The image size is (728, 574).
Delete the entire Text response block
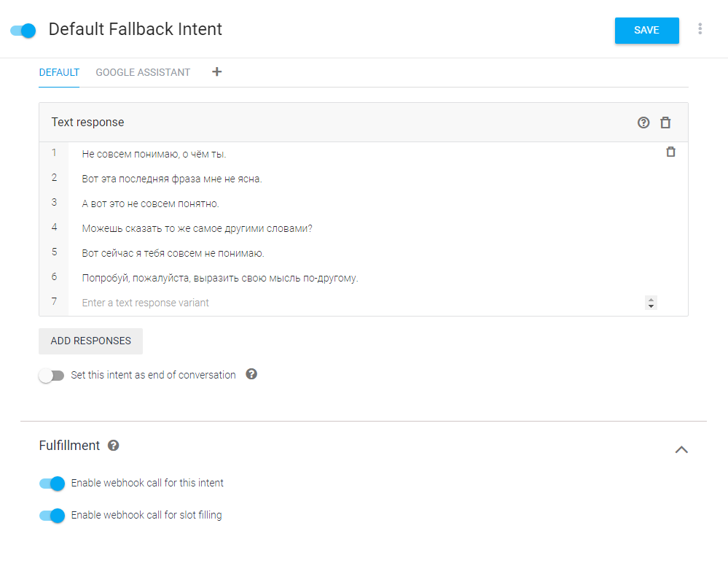click(x=665, y=123)
